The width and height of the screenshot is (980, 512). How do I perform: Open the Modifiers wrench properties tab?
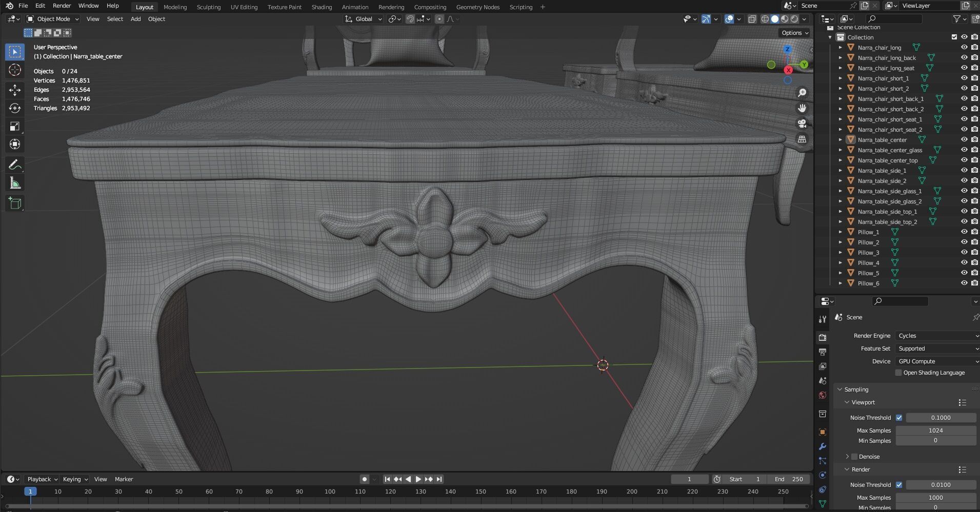[x=823, y=446]
